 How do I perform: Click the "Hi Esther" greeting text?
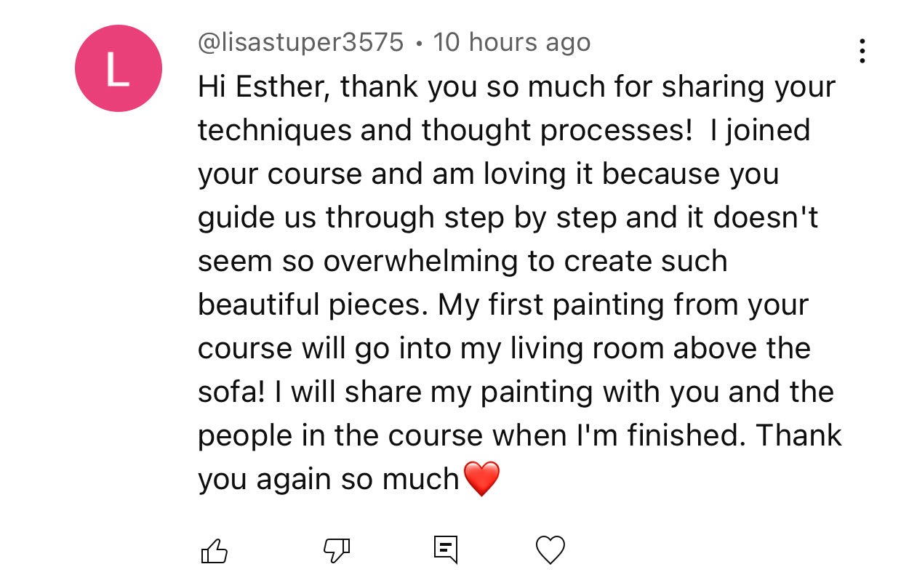click(x=256, y=87)
